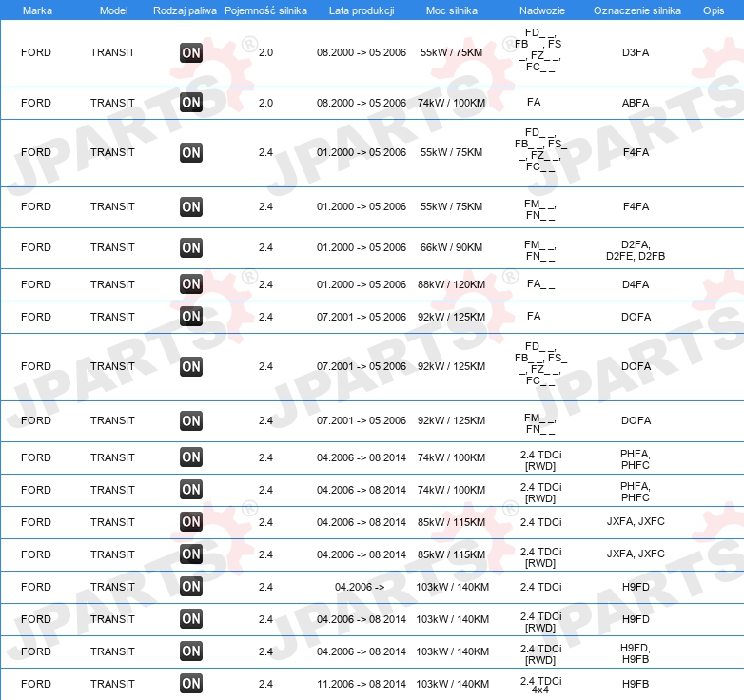Select the 2.4 capacity in the D4FA row

pyautogui.click(x=265, y=284)
